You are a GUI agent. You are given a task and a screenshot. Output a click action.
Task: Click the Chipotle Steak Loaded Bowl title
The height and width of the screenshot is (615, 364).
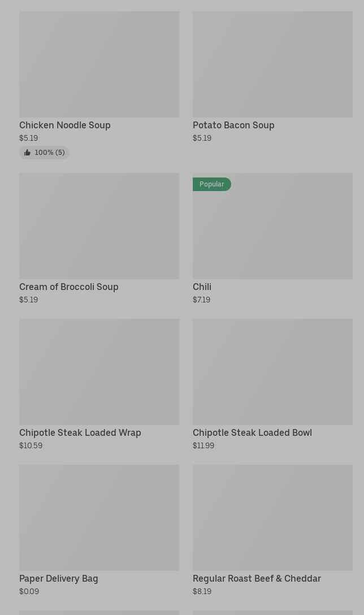tap(252, 432)
